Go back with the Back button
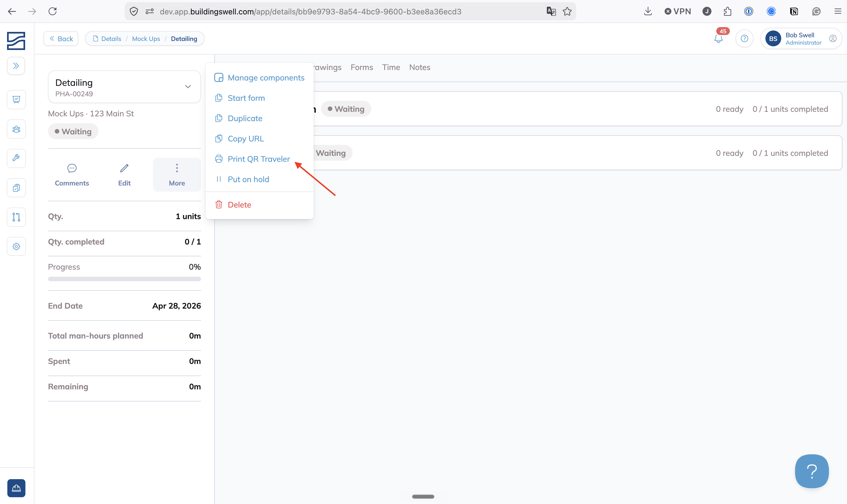Screen dimensions: 847x504 point(61,39)
